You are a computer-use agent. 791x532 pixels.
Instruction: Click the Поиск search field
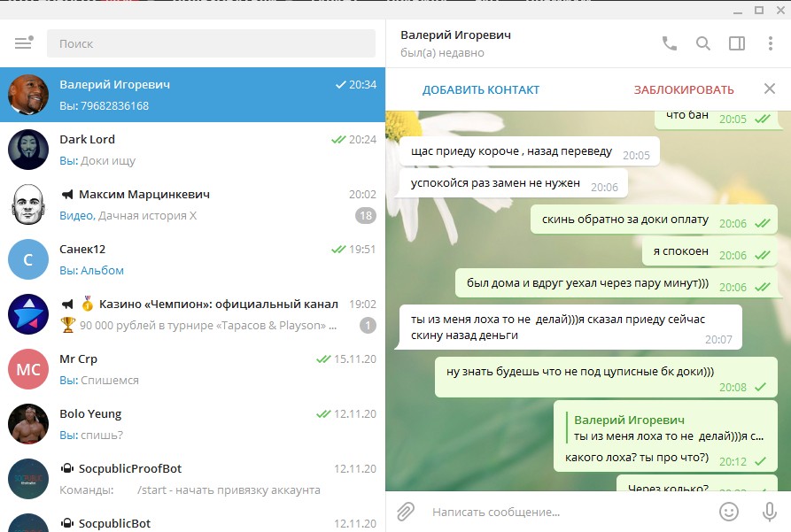[211, 43]
